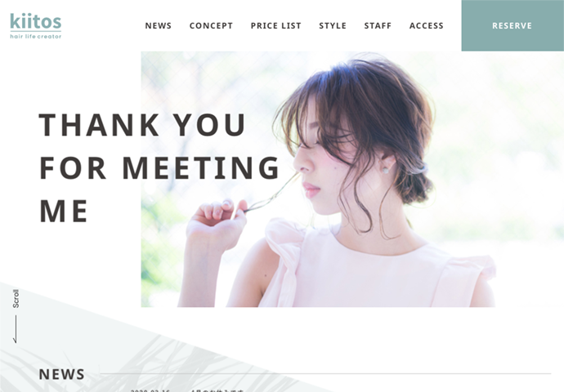Click the 'FOR MEETING' headline line

(x=159, y=167)
